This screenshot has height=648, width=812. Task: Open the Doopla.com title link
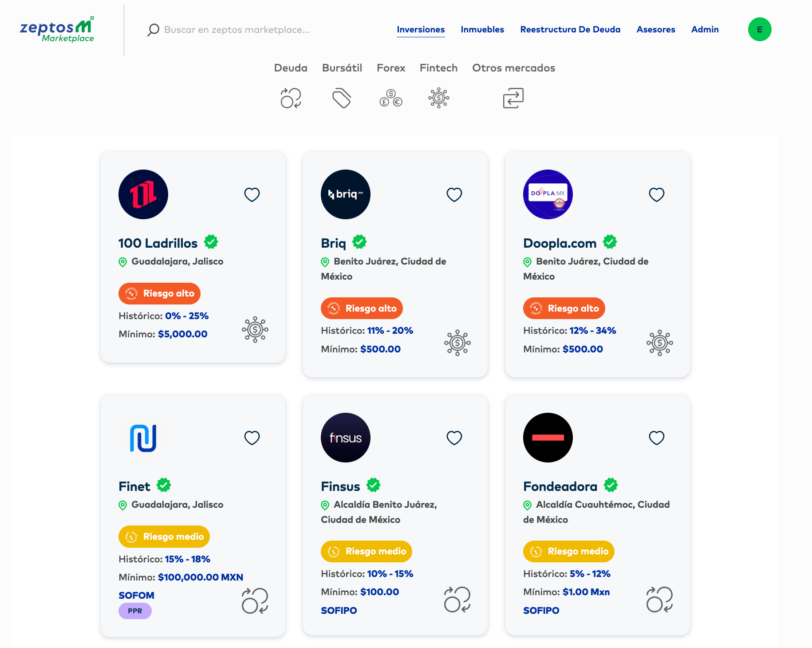point(560,243)
